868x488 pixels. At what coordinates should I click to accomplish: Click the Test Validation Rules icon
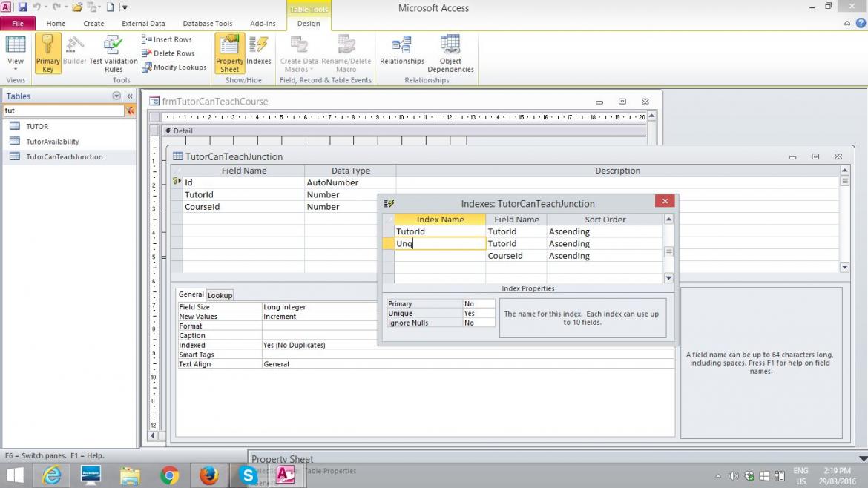coord(113,44)
